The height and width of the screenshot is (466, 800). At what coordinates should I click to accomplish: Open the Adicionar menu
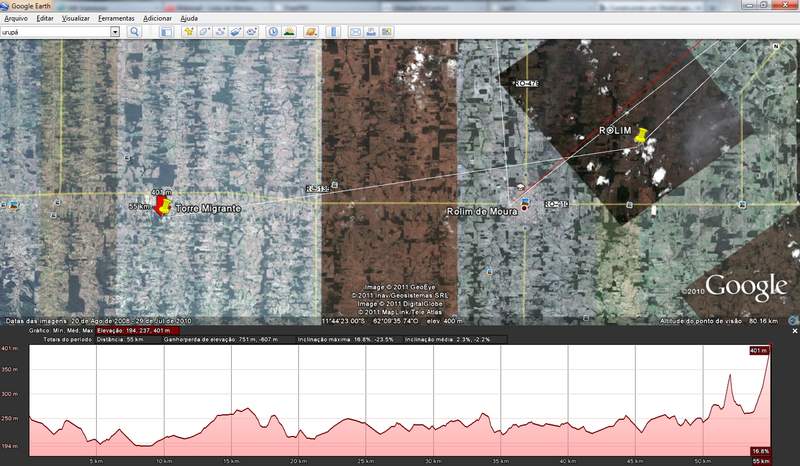[157, 18]
